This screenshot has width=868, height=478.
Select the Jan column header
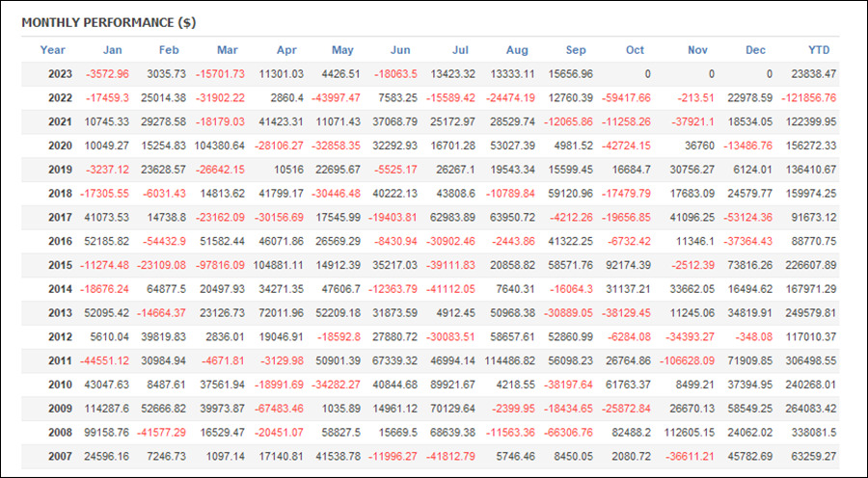pyautogui.click(x=113, y=50)
